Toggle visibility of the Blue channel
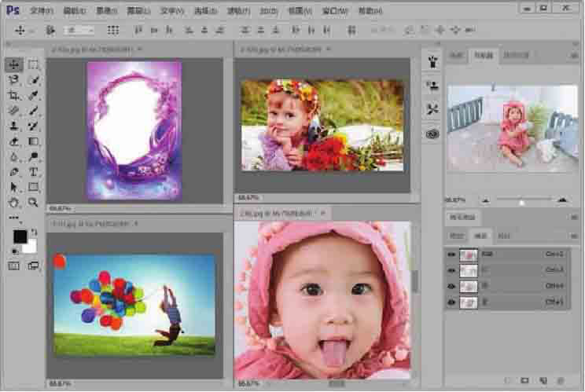585x392 pixels. click(451, 301)
